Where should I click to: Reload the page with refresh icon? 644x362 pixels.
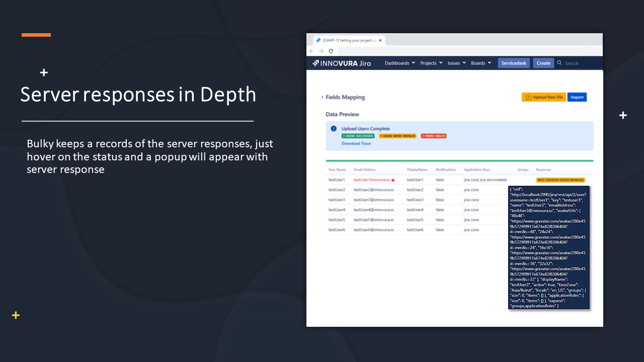coord(331,51)
